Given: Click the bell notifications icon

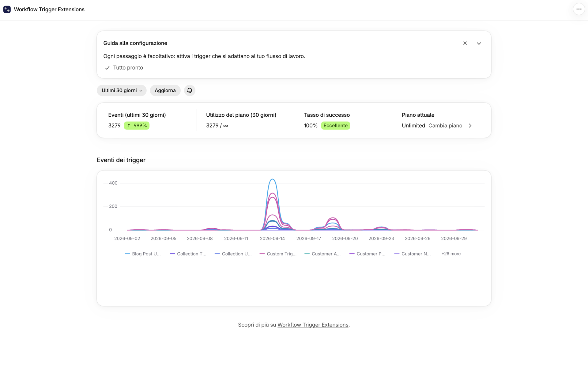Looking at the screenshot, I should (190, 90).
